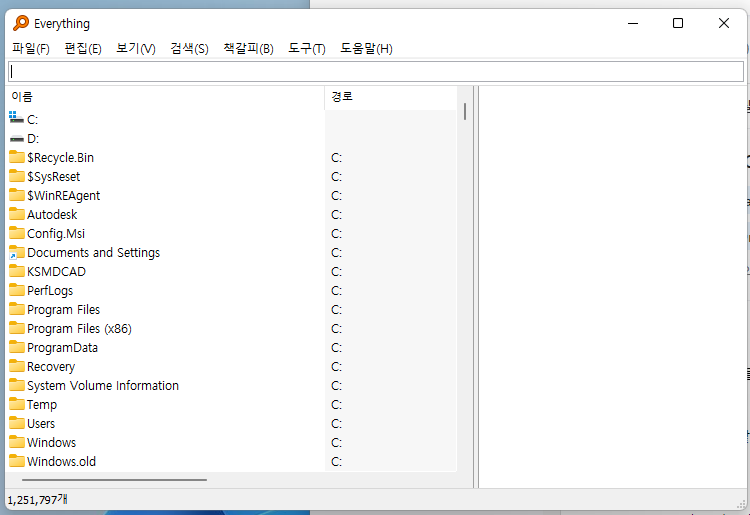Click the window resize grip in status bar
Screen dimensions: 750x515
pyautogui.click(x=741, y=503)
